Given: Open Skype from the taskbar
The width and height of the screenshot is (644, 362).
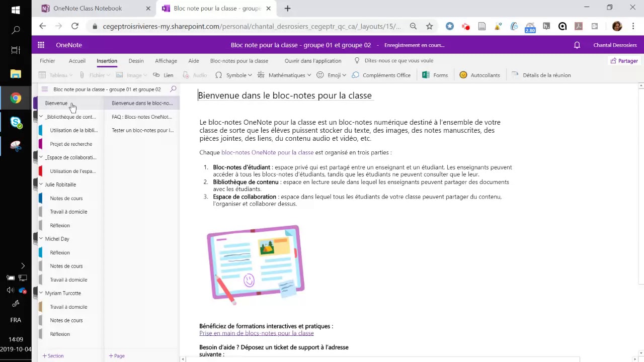Looking at the screenshot, I should click(16, 122).
